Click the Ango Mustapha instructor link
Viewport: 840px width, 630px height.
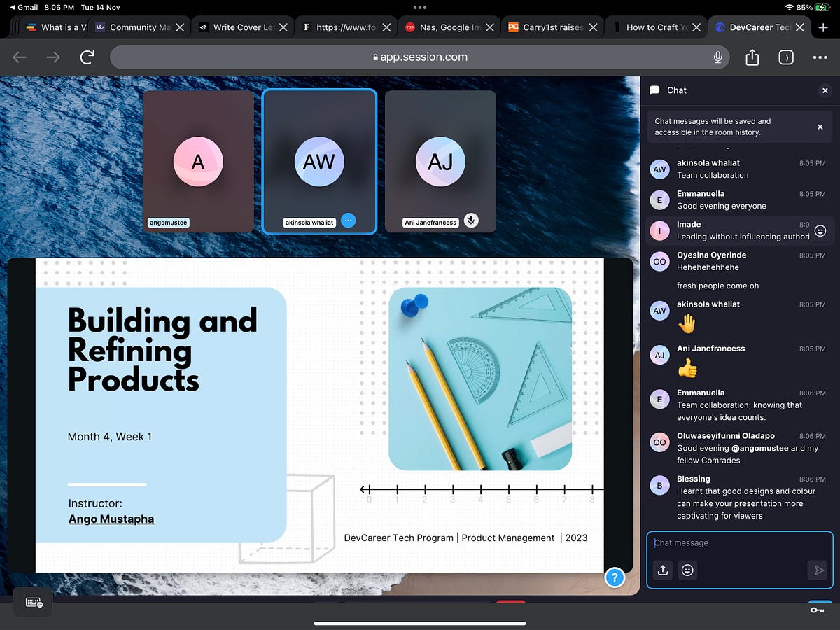tap(111, 519)
